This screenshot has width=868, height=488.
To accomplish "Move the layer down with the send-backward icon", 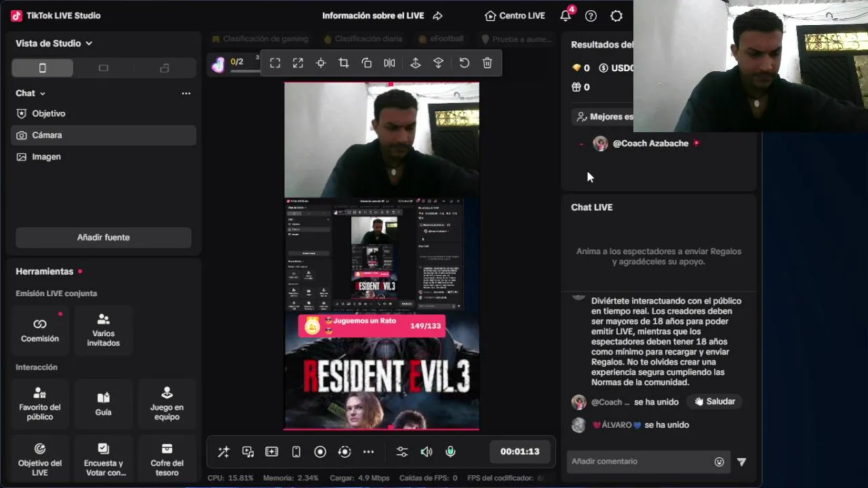I will pyautogui.click(x=438, y=63).
